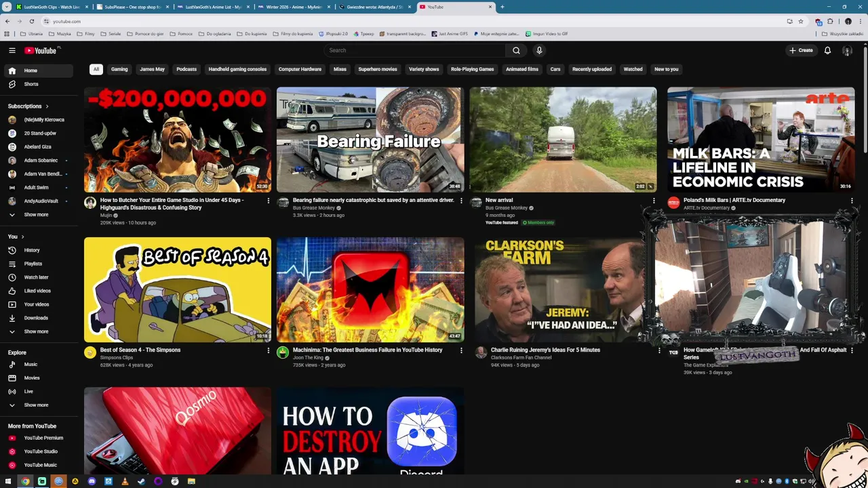Open Steam from the taskbar

[x=141, y=481]
